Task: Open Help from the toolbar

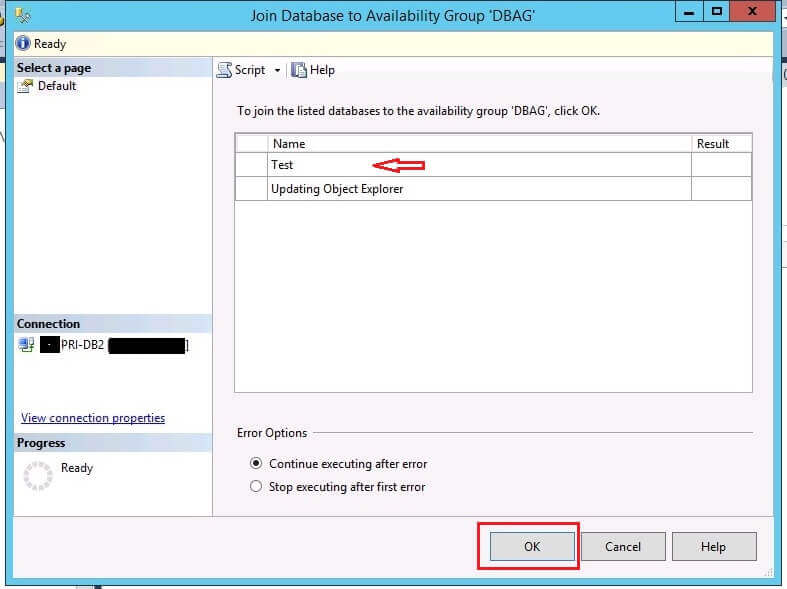Action: (313, 70)
